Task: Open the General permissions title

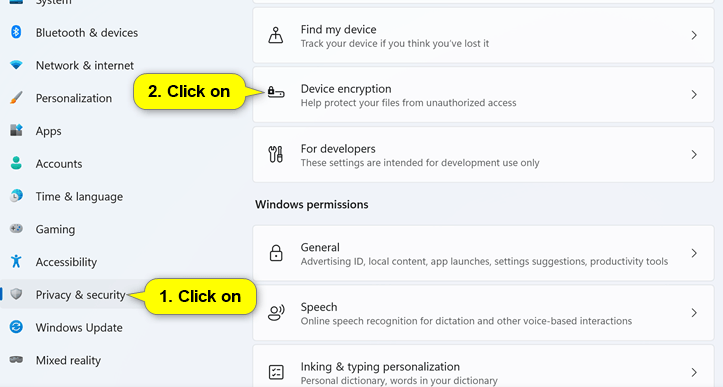Action: point(320,247)
